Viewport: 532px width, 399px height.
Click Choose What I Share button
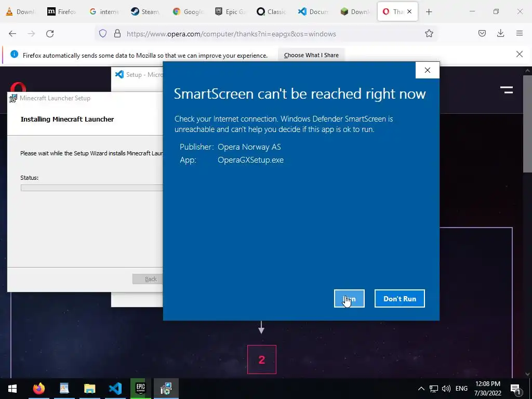pos(311,55)
